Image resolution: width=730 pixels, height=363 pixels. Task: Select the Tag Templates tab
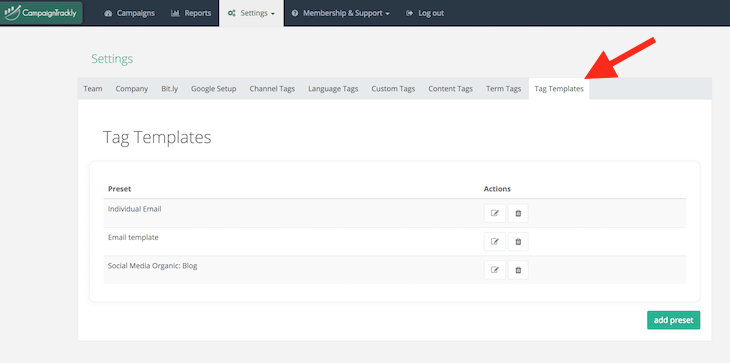pyautogui.click(x=559, y=88)
